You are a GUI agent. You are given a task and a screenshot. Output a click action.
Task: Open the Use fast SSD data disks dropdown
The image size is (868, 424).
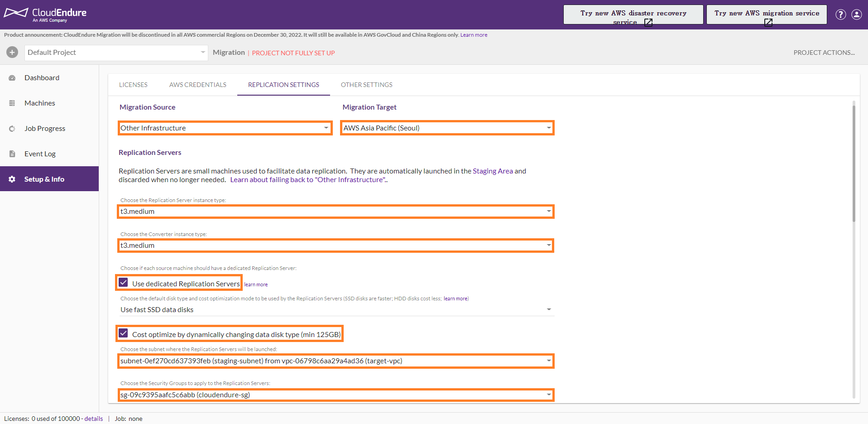pyautogui.click(x=336, y=310)
